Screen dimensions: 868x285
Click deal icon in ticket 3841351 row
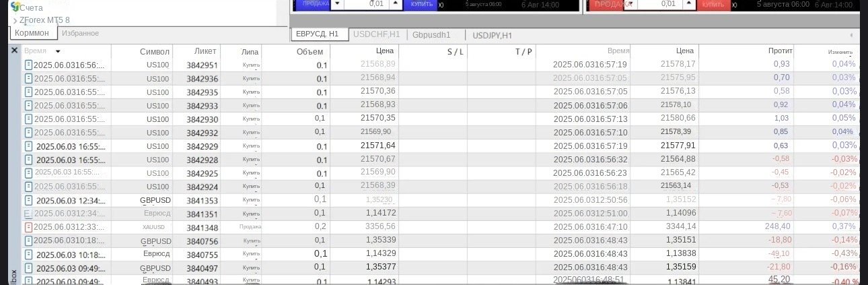28,214
